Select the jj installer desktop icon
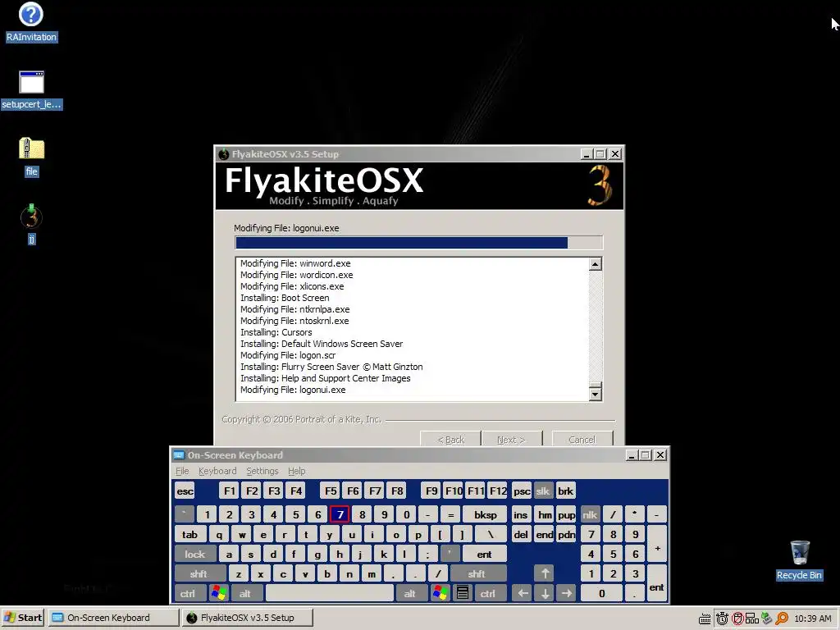 click(32, 224)
